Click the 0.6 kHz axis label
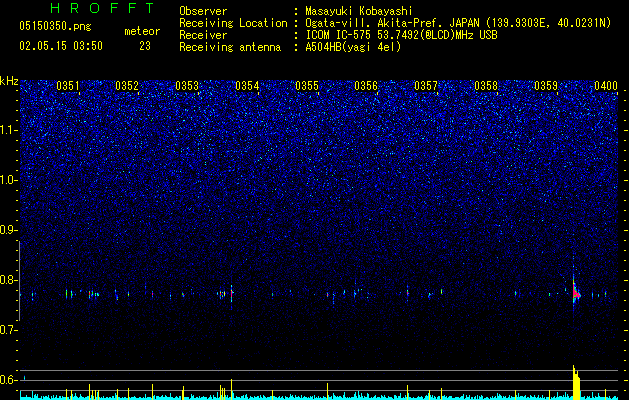 coord(9,380)
